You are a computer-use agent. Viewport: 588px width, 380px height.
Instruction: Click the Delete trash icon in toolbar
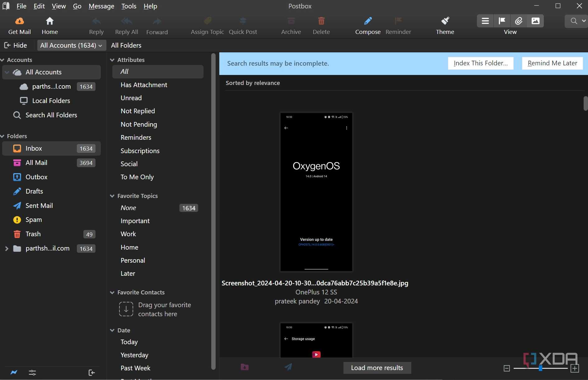click(x=321, y=21)
